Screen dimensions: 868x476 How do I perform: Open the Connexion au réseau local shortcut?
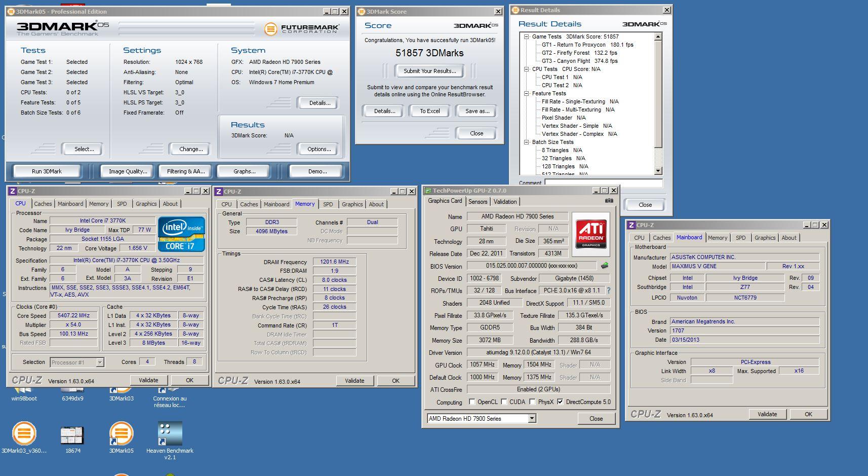(x=170, y=398)
